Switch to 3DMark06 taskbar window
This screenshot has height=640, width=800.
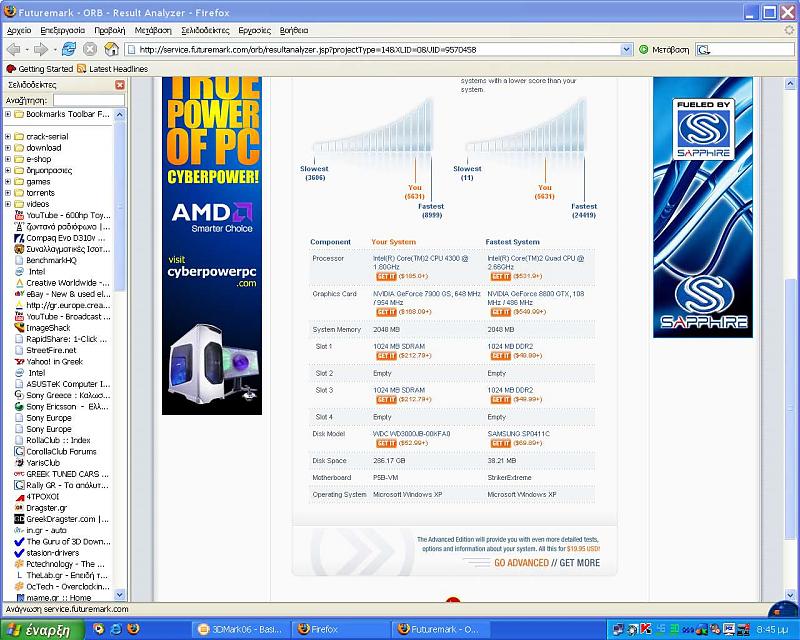coord(241,629)
